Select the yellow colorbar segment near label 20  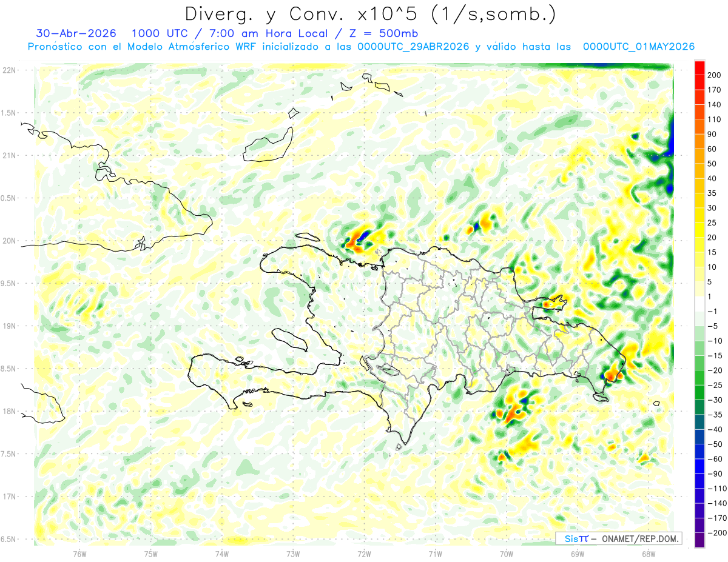(699, 230)
